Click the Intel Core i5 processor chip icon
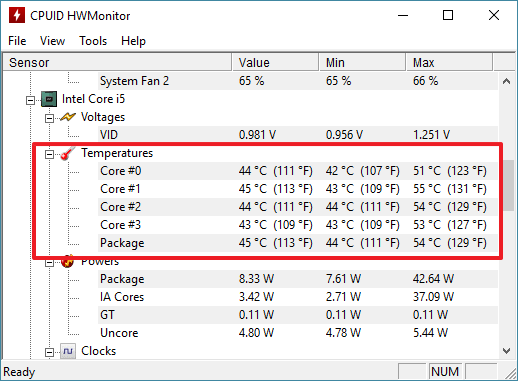The image size is (518, 381). click(49, 99)
